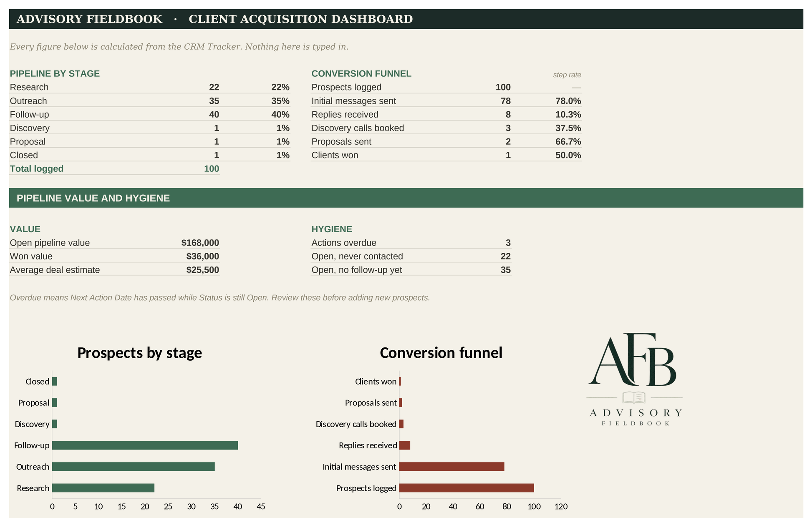Click the Average deal estimate $25,500 cell
Screen dimensions: 812x518
[202, 270]
